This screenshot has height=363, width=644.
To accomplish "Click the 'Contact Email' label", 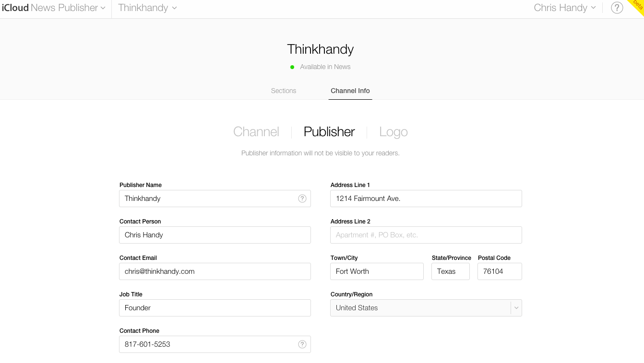I will pos(138,258).
